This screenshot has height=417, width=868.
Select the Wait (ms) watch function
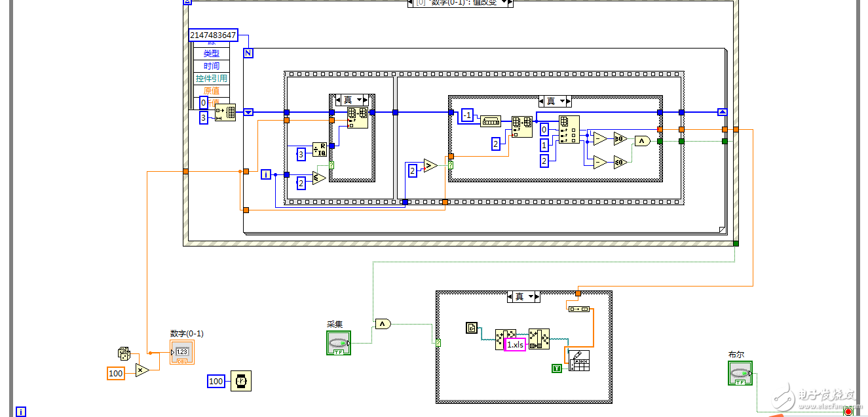(x=240, y=381)
